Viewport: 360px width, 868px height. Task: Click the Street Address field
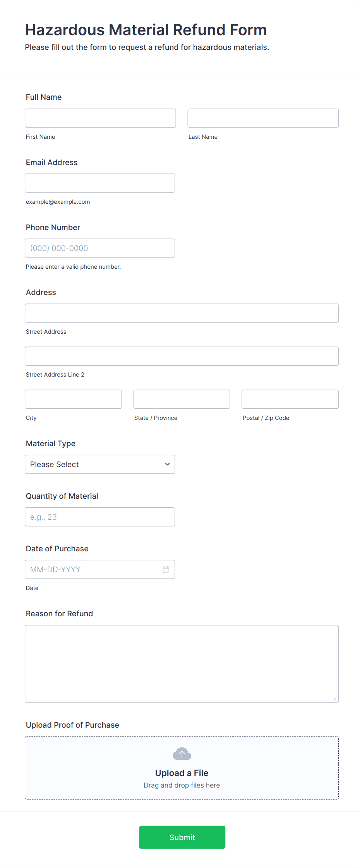pos(182,313)
